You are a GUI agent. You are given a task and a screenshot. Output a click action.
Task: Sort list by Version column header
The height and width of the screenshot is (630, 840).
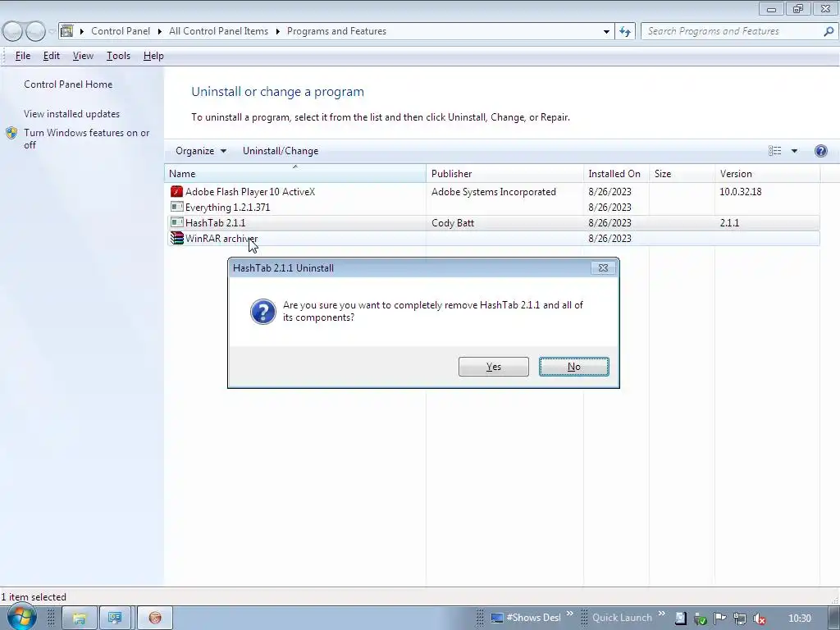[x=767, y=174]
